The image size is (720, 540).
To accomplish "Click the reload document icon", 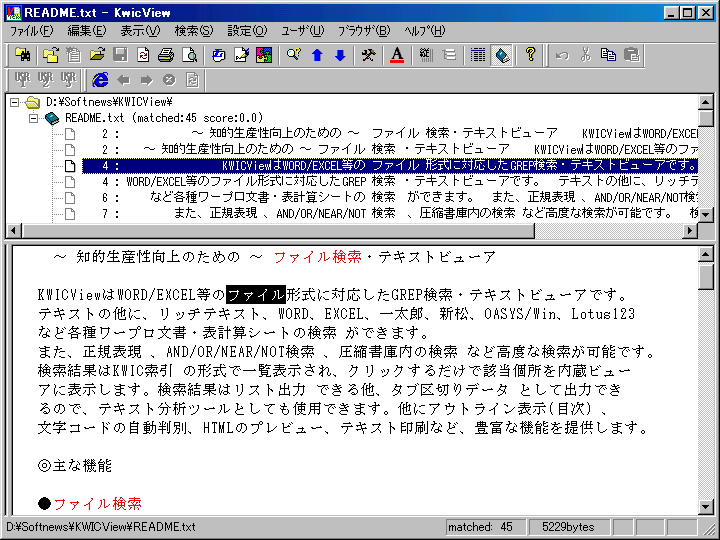I will tap(143, 56).
